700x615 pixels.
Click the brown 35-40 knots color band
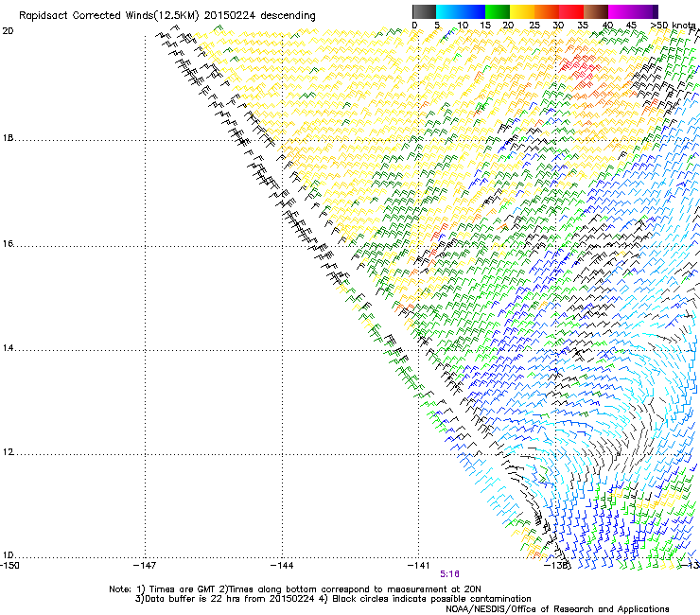pyautogui.click(x=596, y=11)
